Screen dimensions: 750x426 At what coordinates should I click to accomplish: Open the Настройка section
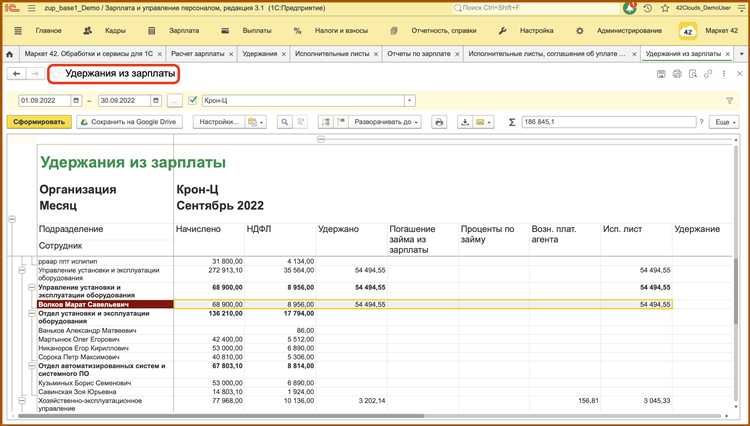pyautogui.click(x=537, y=31)
